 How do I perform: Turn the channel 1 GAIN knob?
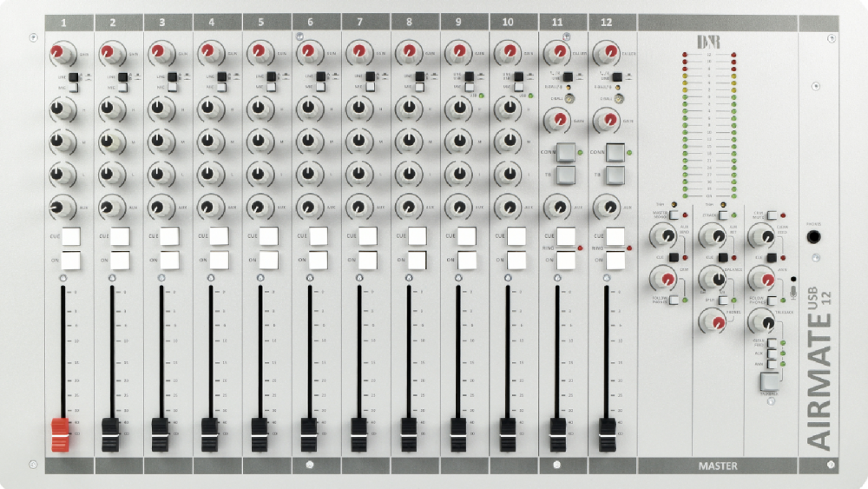coord(62,53)
